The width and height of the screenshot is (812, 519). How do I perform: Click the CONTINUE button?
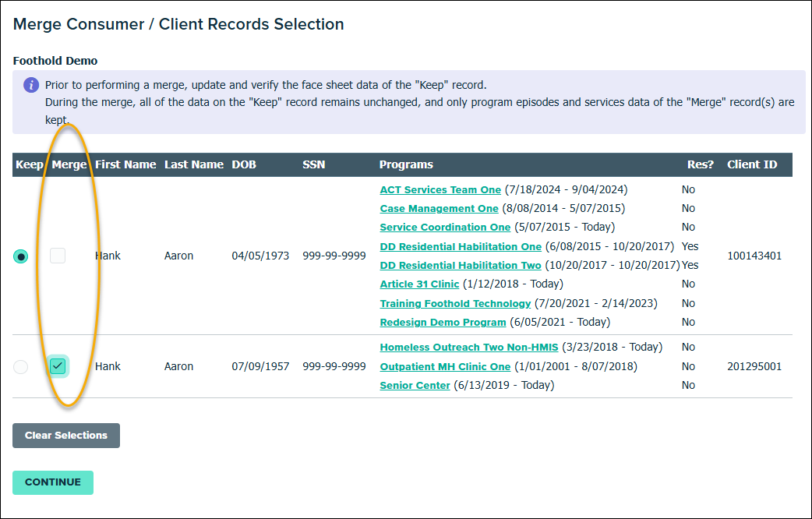(x=53, y=482)
